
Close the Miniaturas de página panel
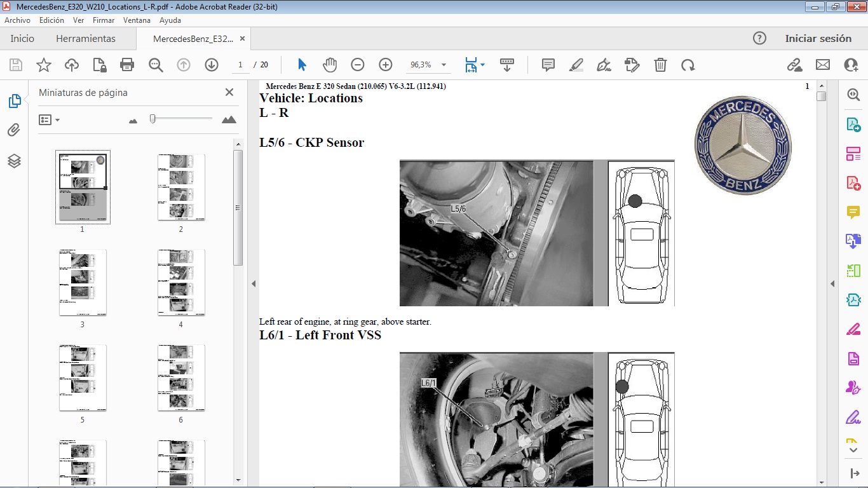[x=229, y=93]
